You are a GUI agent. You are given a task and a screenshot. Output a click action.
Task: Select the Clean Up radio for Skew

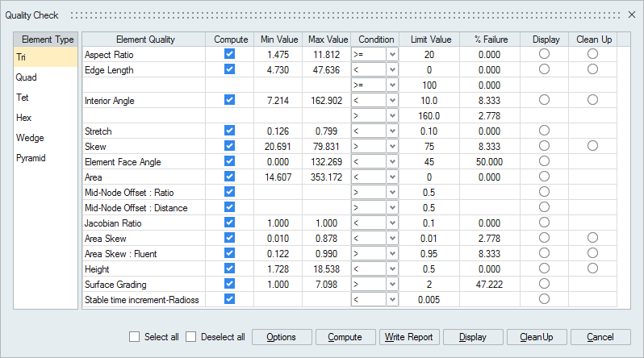[593, 146]
